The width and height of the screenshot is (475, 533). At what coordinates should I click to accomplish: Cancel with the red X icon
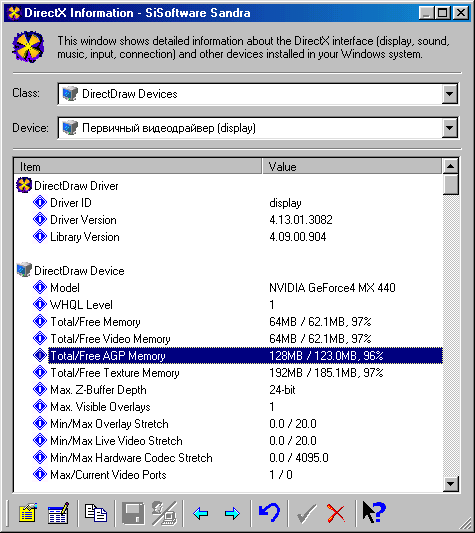point(336,513)
